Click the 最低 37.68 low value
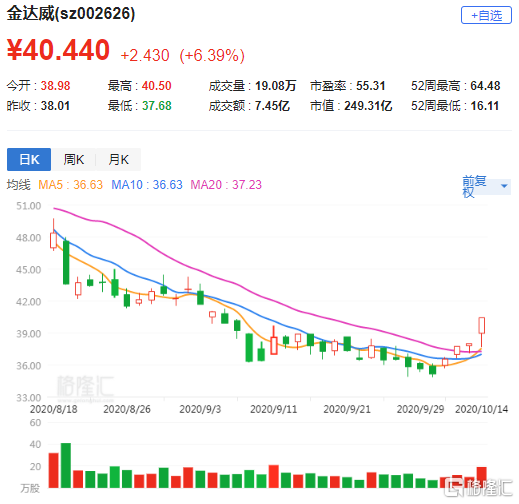This screenshot has height=504, width=519. (x=140, y=106)
